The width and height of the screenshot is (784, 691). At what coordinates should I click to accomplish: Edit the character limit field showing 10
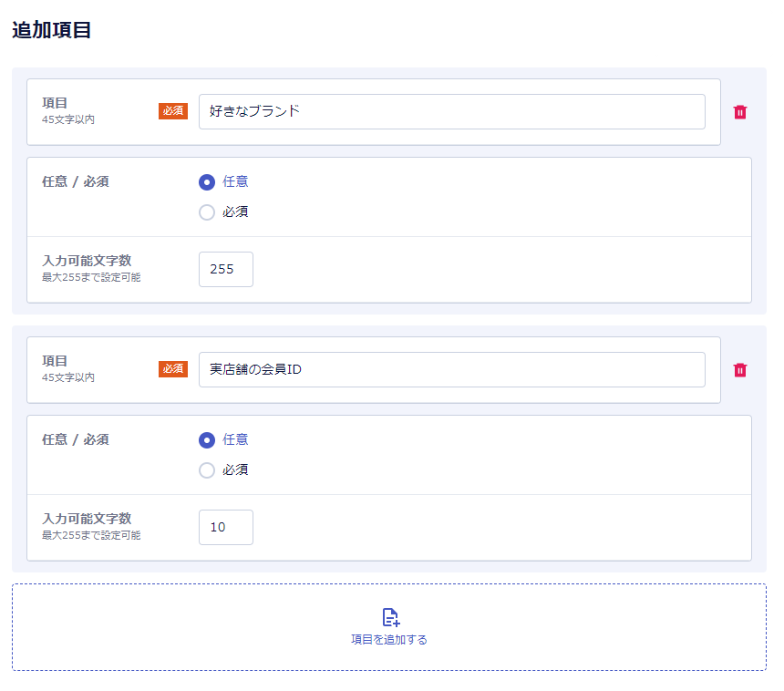click(x=225, y=527)
